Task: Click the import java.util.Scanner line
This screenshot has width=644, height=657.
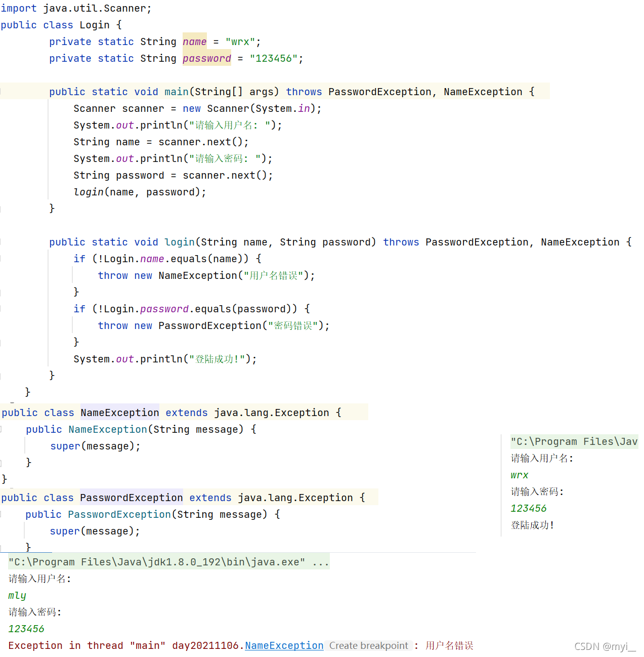Action: (76, 8)
